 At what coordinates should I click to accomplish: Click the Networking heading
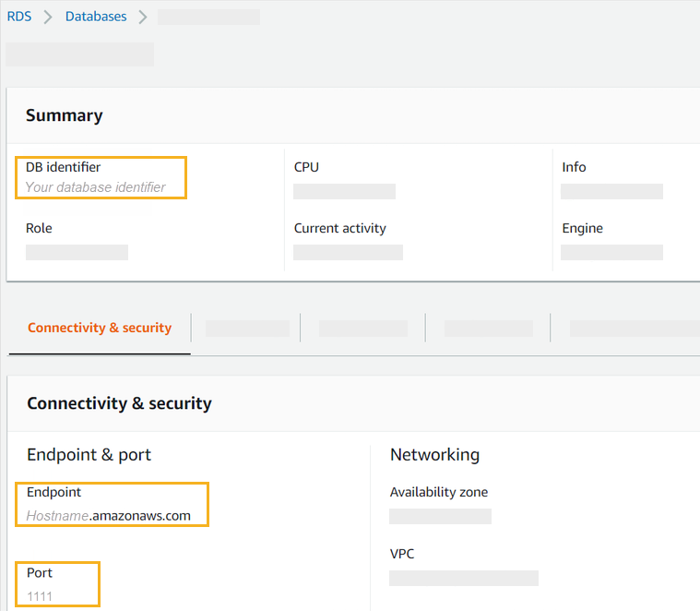[x=434, y=455]
